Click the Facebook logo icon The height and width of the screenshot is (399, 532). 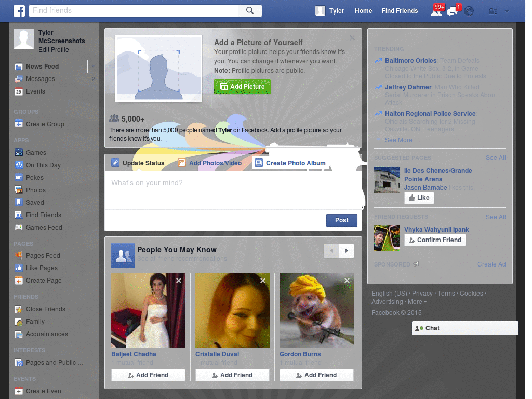click(19, 11)
